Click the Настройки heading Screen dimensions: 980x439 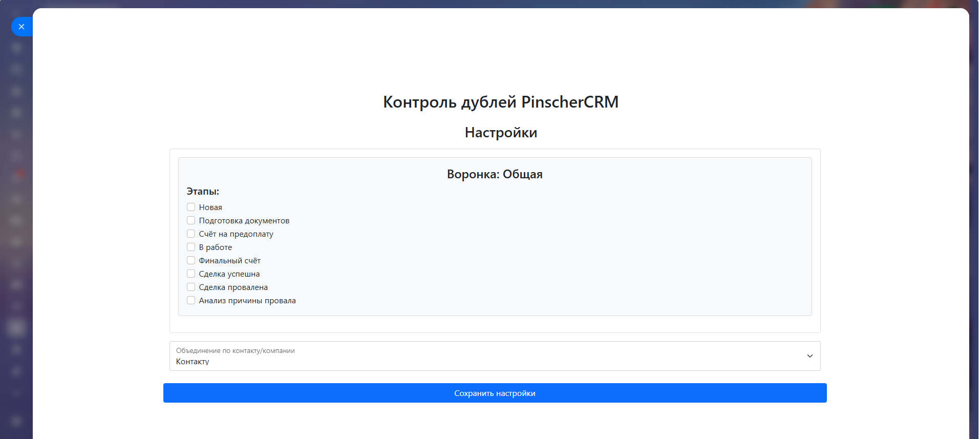coord(501,133)
